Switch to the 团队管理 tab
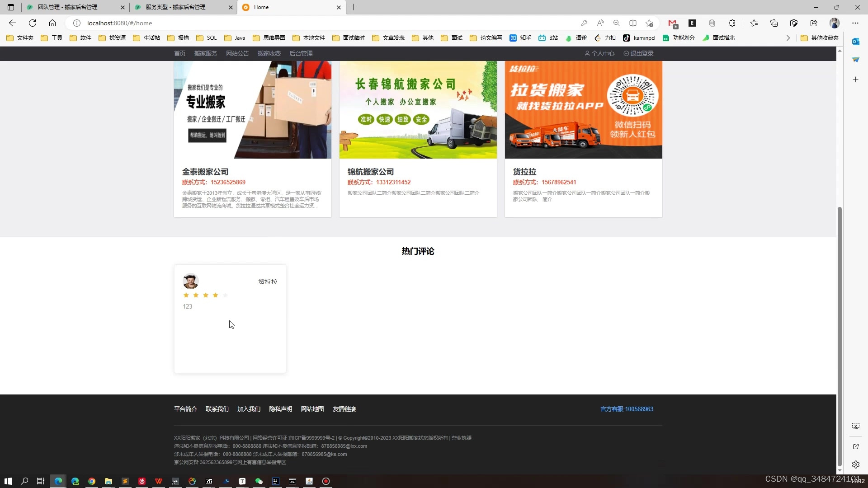The height and width of the screenshot is (488, 868). (x=75, y=7)
